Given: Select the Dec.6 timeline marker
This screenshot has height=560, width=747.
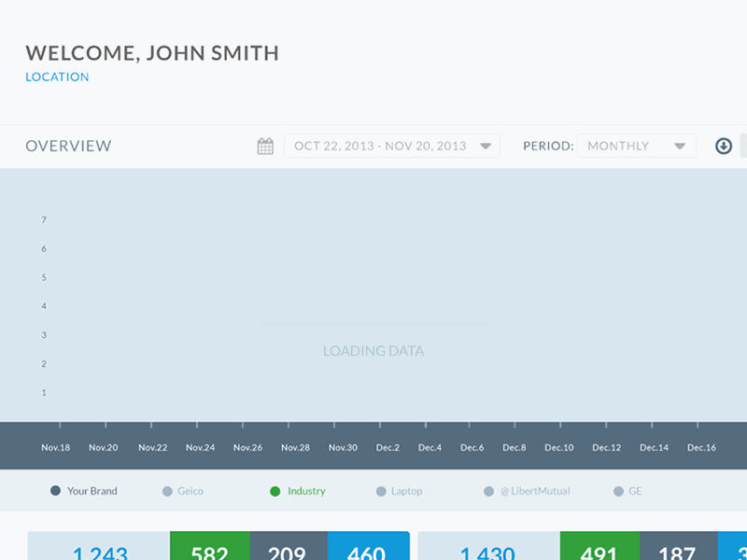Looking at the screenshot, I should click(472, 448).
